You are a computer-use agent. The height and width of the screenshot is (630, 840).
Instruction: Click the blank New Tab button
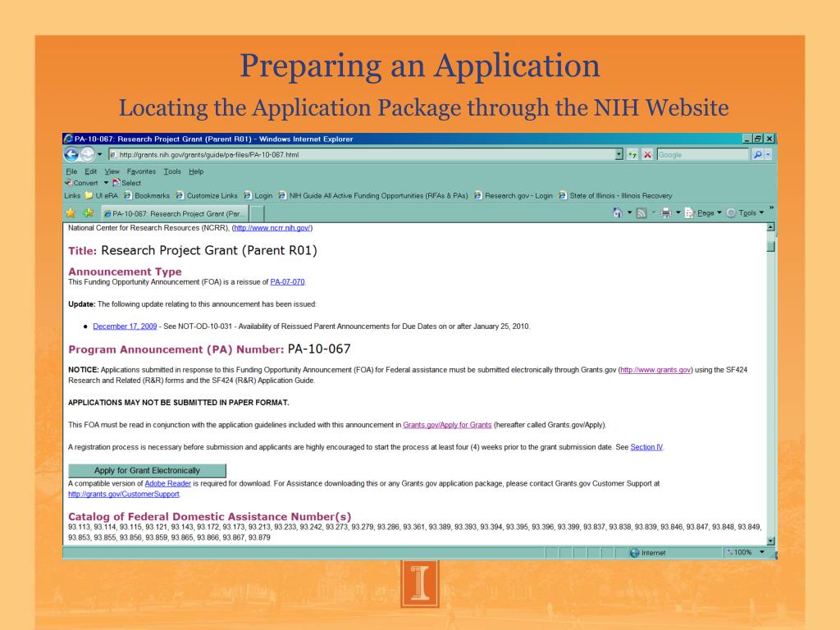click(257, 213)
